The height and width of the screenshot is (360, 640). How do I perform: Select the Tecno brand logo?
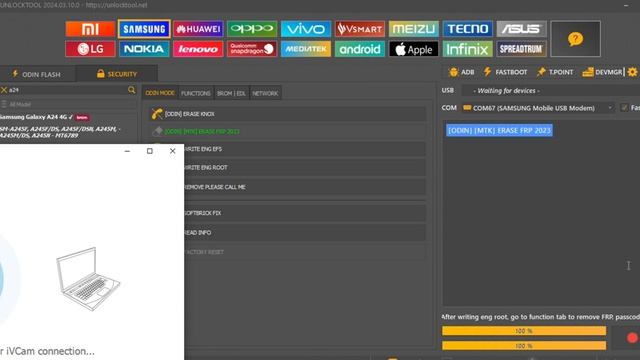coord(467,29)
